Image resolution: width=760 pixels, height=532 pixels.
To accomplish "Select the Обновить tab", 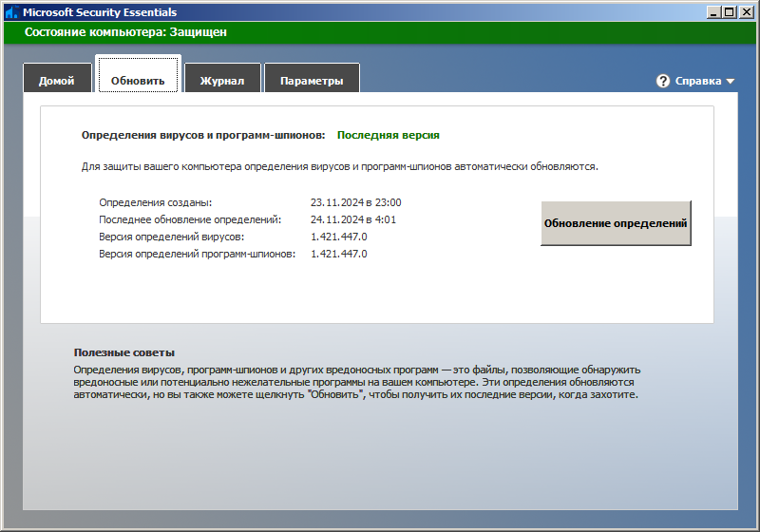I will (x=138, y=74).
